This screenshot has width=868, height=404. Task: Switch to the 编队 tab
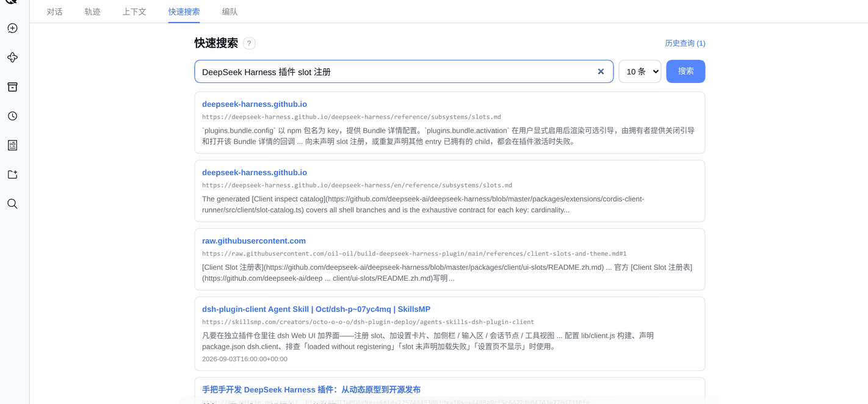pyautogui.click(x=230, y=12)
